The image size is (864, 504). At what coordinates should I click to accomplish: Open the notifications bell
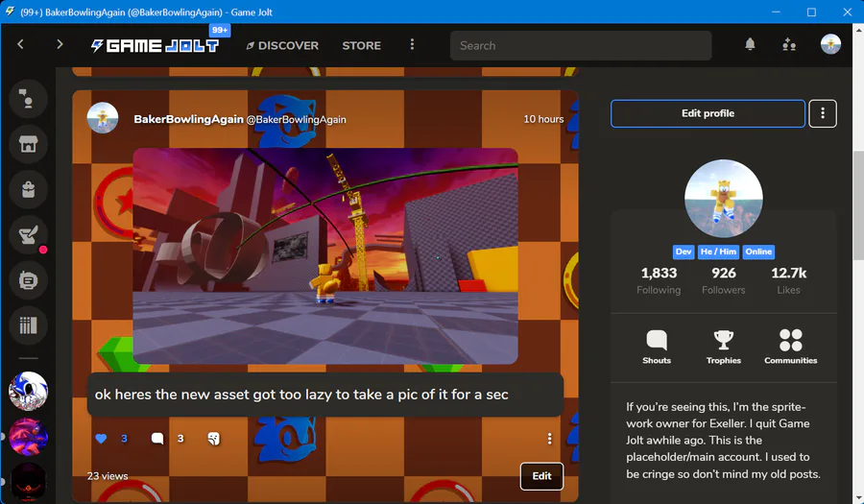point(750,44)
